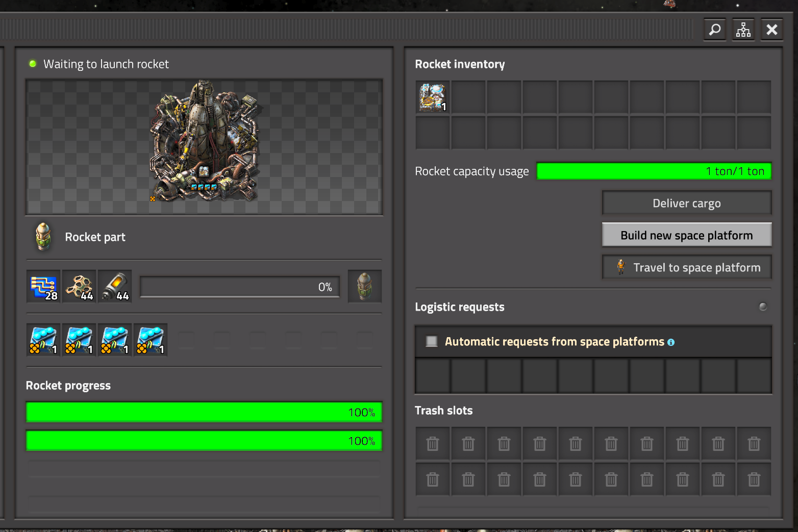798x532 pixels.
Task: Click the last empty logistic request slot
Action: pos(754,376)
